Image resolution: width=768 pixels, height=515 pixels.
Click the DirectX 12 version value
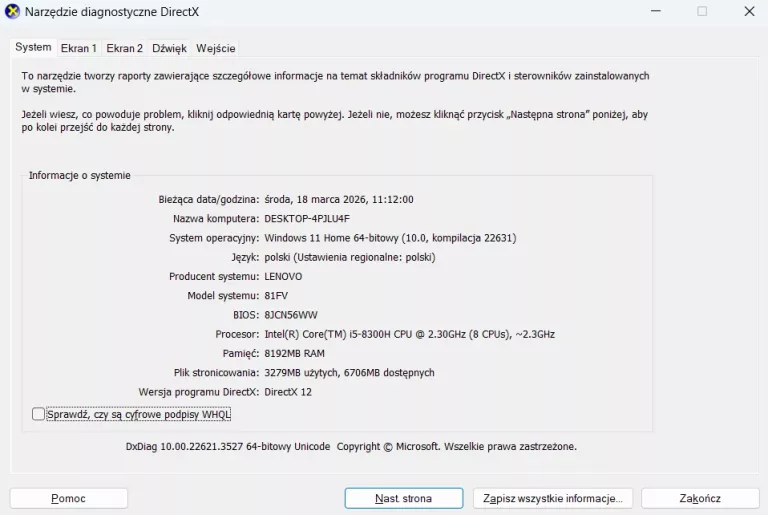288,392
